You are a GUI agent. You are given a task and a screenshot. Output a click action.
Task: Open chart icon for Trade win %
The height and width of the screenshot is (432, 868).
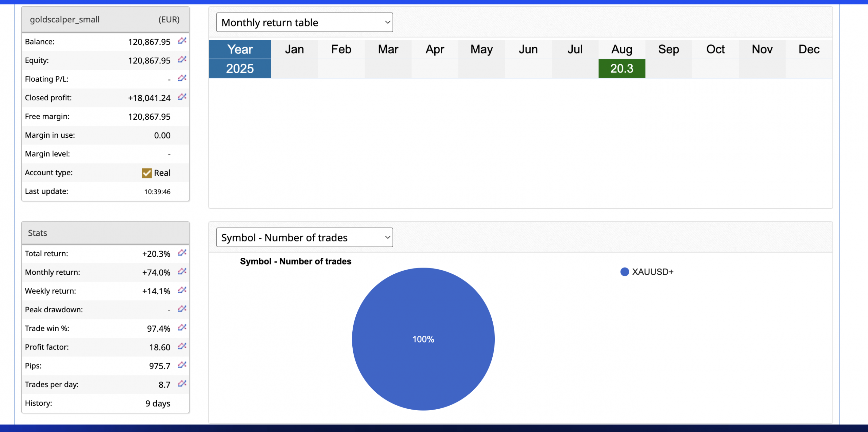point(182,328)
